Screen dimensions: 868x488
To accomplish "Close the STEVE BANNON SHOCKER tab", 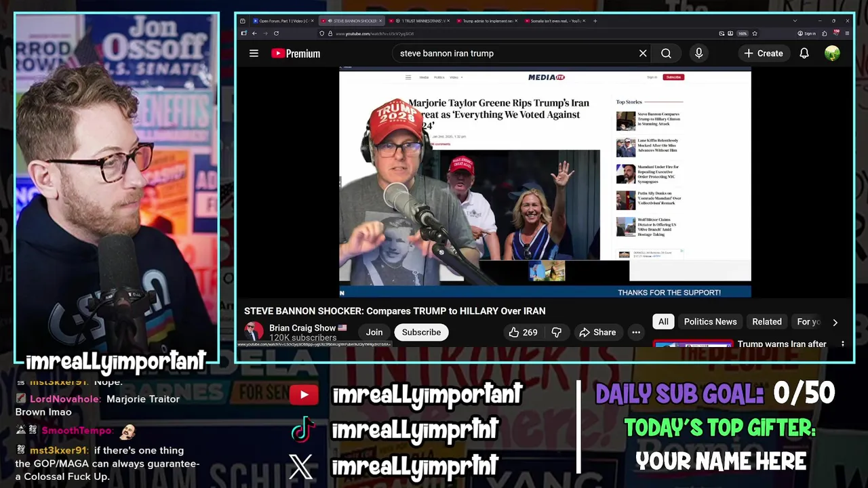I will pos(380,21).
